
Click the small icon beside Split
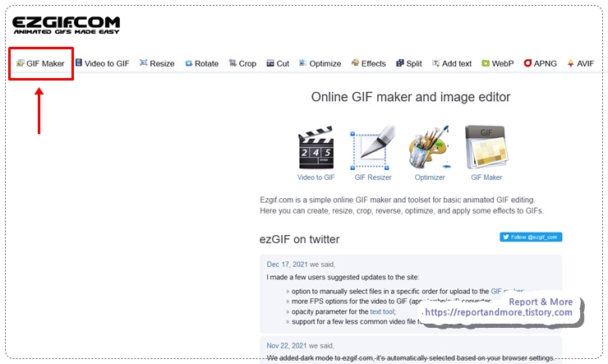coord(400,62)
